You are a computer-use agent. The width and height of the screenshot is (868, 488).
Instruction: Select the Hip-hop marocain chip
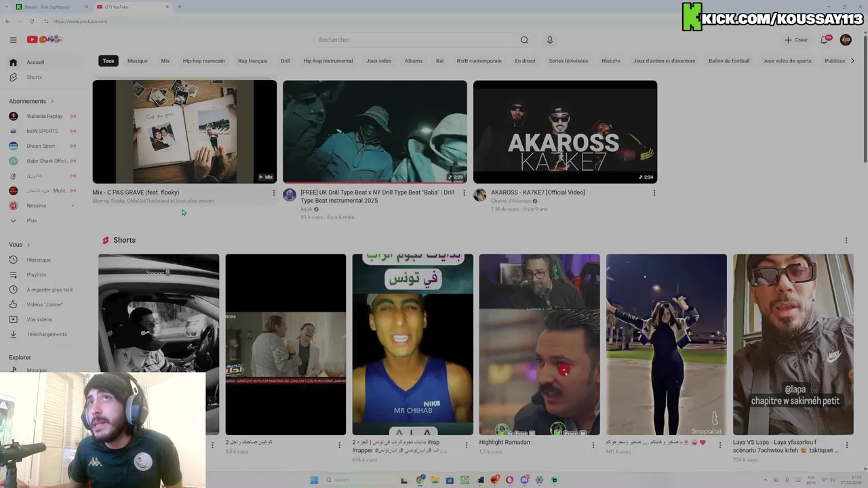tap(203, 61)
